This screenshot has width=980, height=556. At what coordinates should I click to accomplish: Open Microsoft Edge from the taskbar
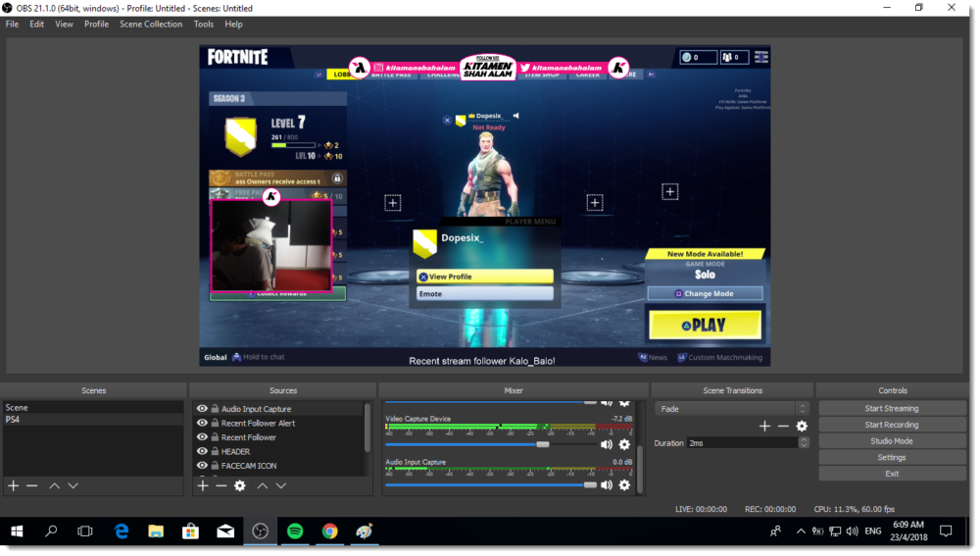[x=122, y=531]
